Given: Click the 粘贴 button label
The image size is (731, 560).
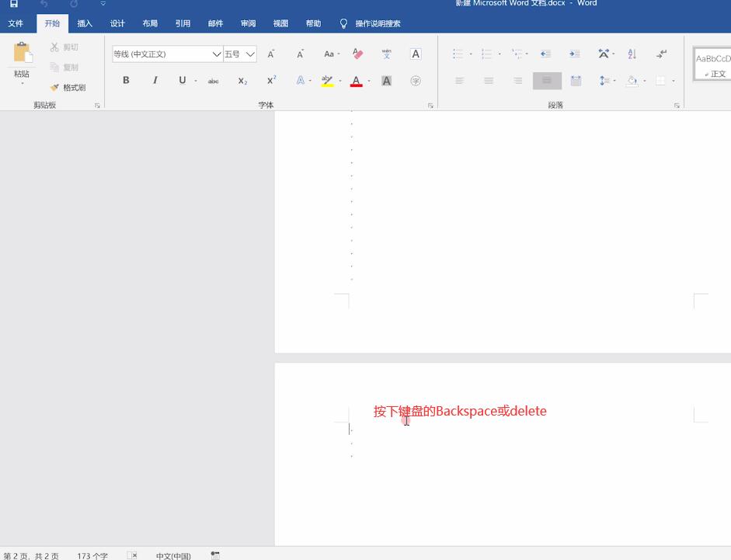Looking at the screenshot, I should coord(22,74).
